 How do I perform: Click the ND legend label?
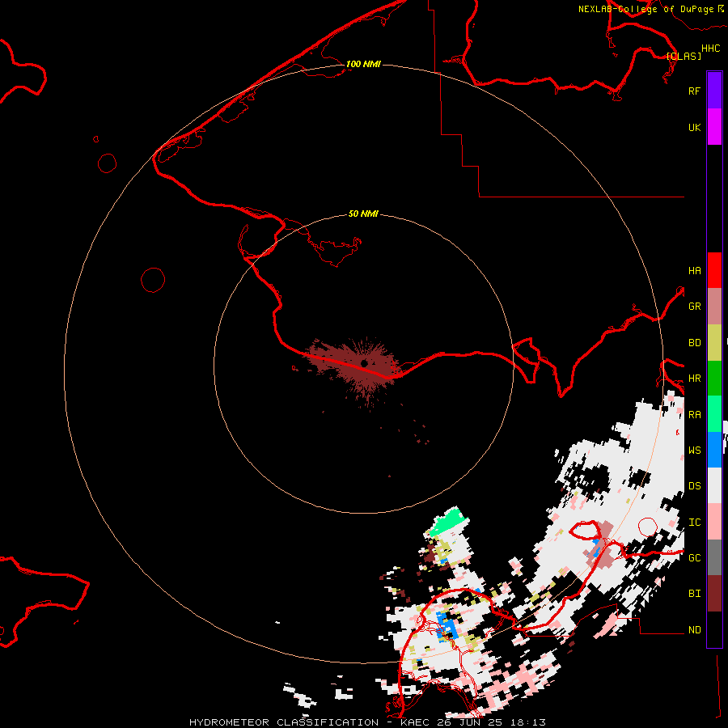click(x=694, y=630)
